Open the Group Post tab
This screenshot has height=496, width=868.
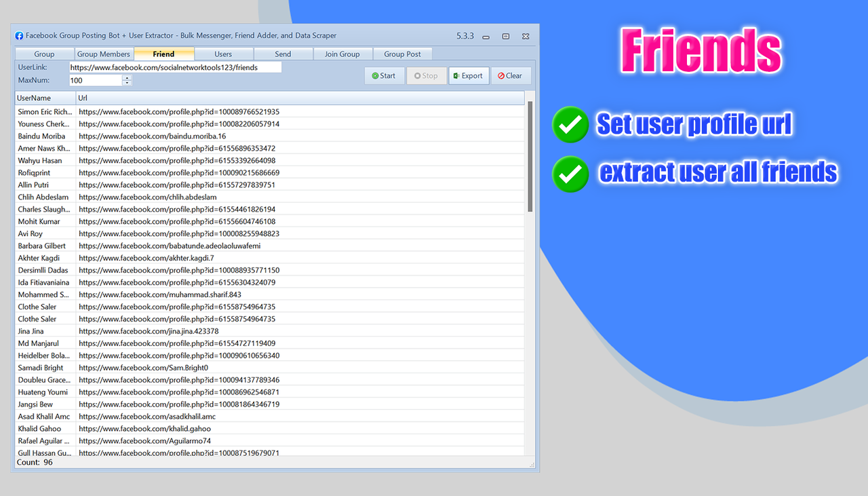(x=402, y=54)
